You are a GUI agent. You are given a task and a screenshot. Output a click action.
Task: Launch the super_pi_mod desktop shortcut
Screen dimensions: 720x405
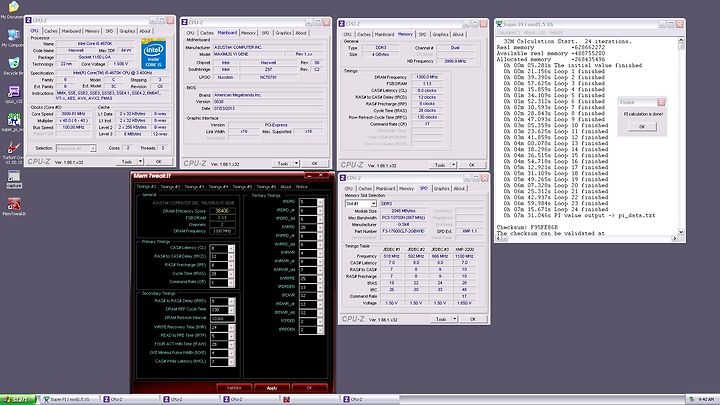point(13,120)
